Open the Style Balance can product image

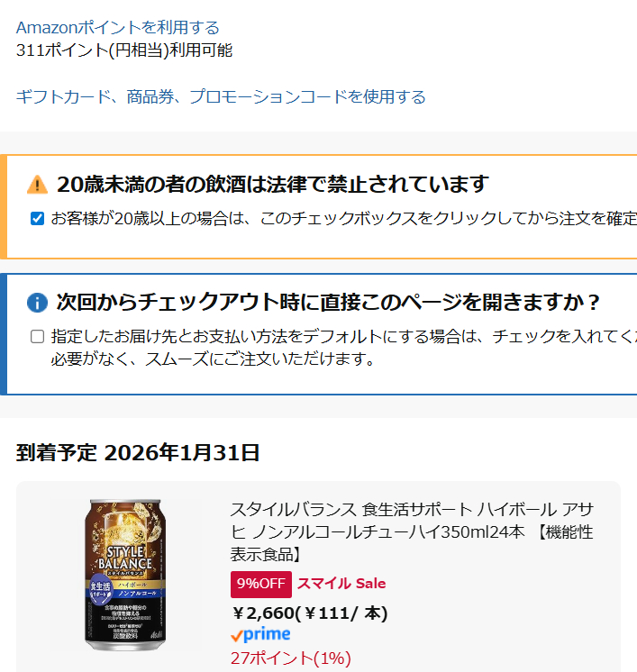click(125, 575)
